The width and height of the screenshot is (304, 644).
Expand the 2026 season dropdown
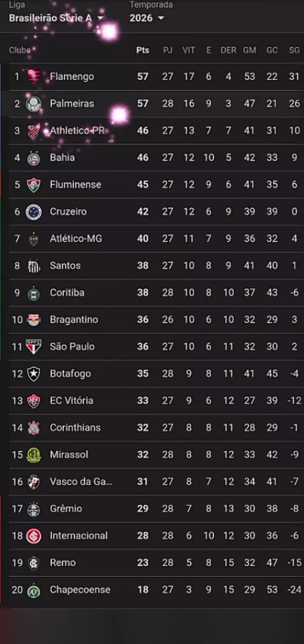tap(147, 18)
